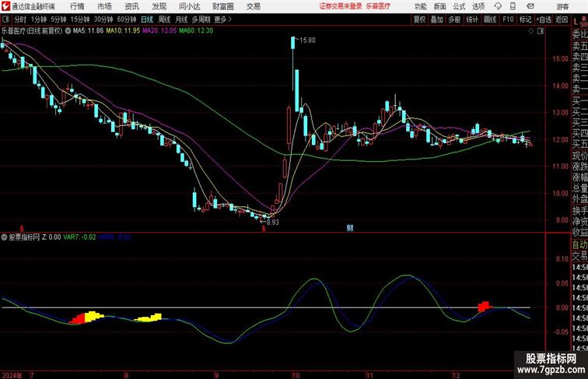Open the 版面 menu
The width and height of the screenshot is (588, 379).
tap(440, 6)
